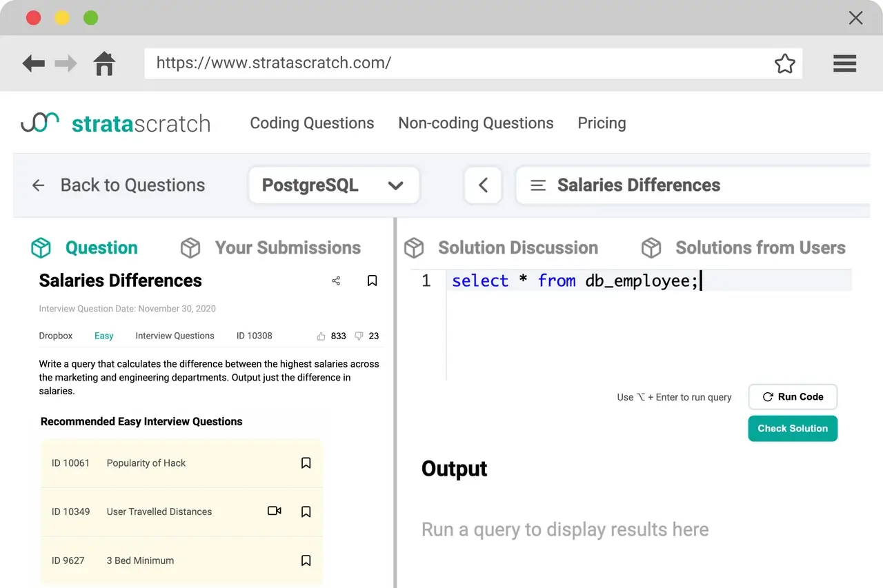Bookmark the 3 Bed Minimum question

306,560
